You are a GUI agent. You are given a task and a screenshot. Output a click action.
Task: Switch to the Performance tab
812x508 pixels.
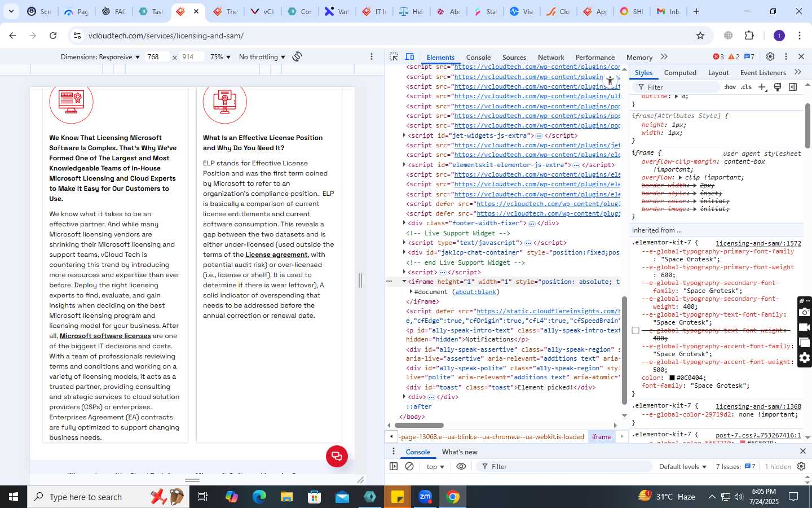tap(595, 57)
